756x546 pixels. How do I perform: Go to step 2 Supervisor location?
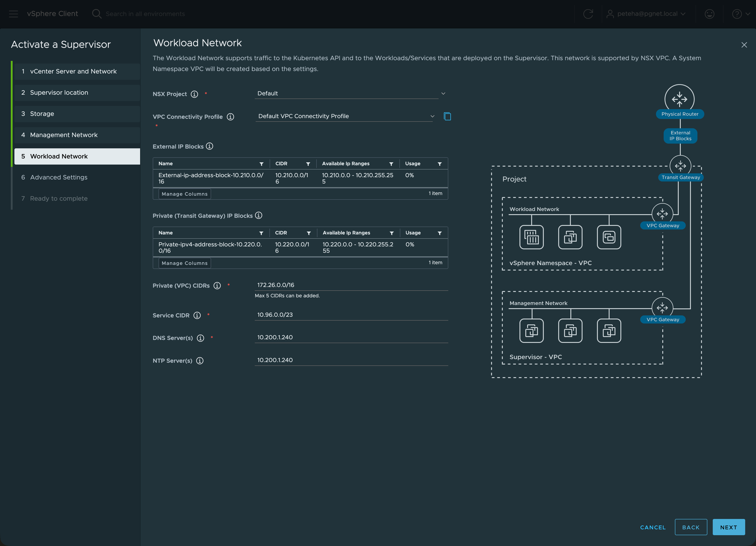click(x=77, y=92)
